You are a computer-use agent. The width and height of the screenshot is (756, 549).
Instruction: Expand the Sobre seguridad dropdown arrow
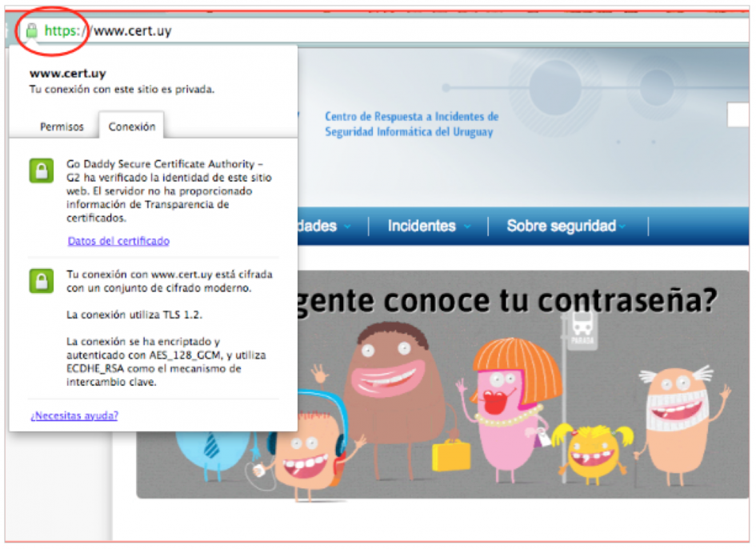[622, 226]
